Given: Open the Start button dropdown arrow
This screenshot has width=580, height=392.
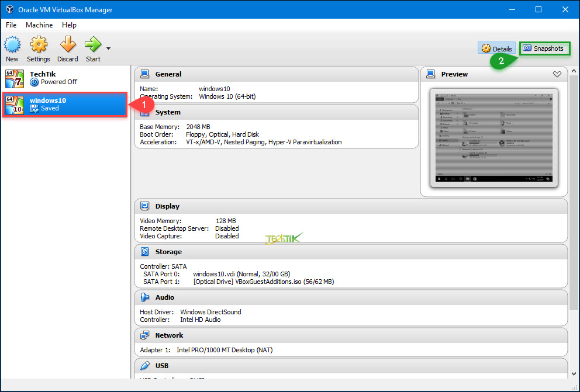Looking at the screenshot, I should pyautogui.click(x=108, y=48).
